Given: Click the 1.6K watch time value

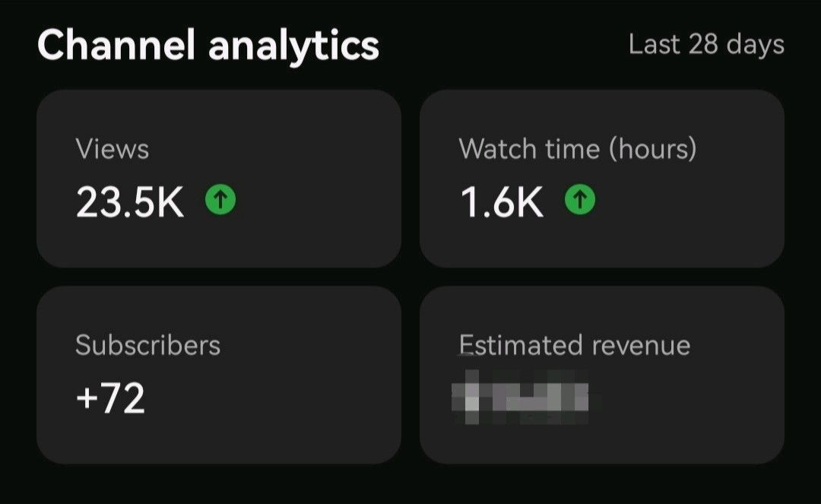Looking at the screenshot, I should (502, 202).
